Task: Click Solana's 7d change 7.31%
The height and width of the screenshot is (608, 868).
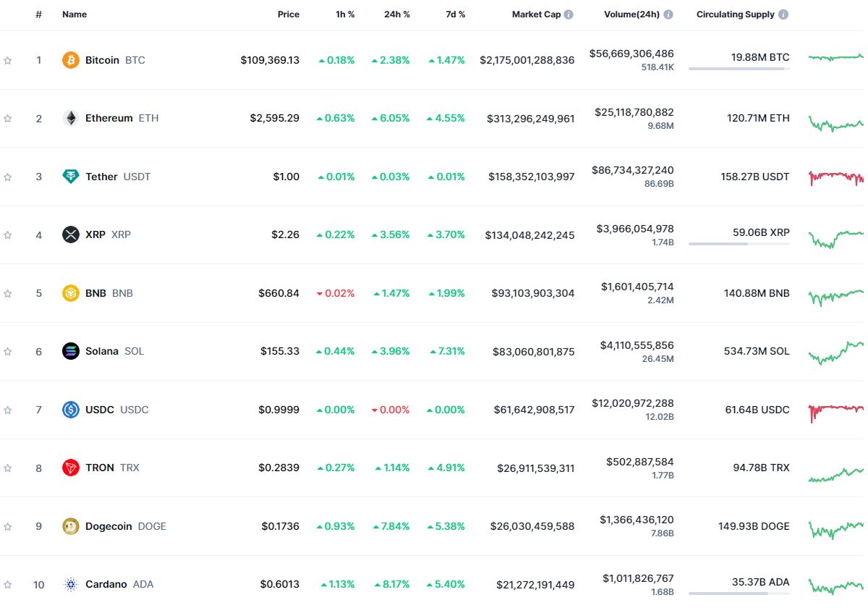Action: (x=448, y=351)
